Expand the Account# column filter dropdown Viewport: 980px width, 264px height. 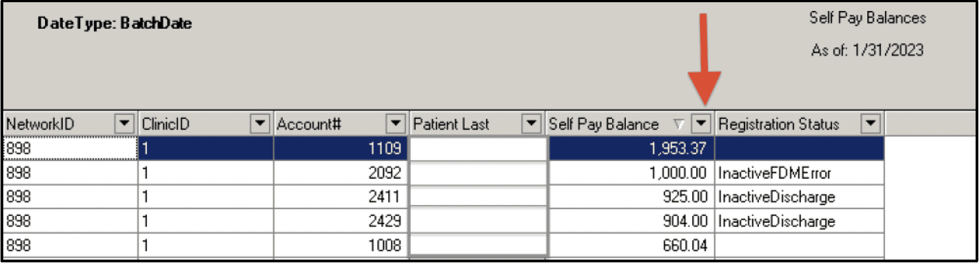tap(395, 123)
